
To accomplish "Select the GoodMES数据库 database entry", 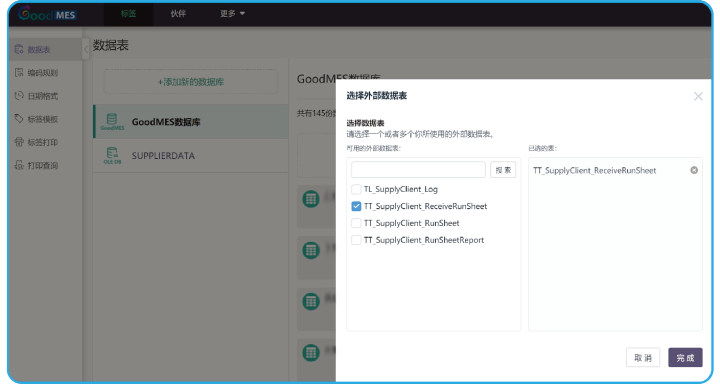I will click(x=191, y=122).
